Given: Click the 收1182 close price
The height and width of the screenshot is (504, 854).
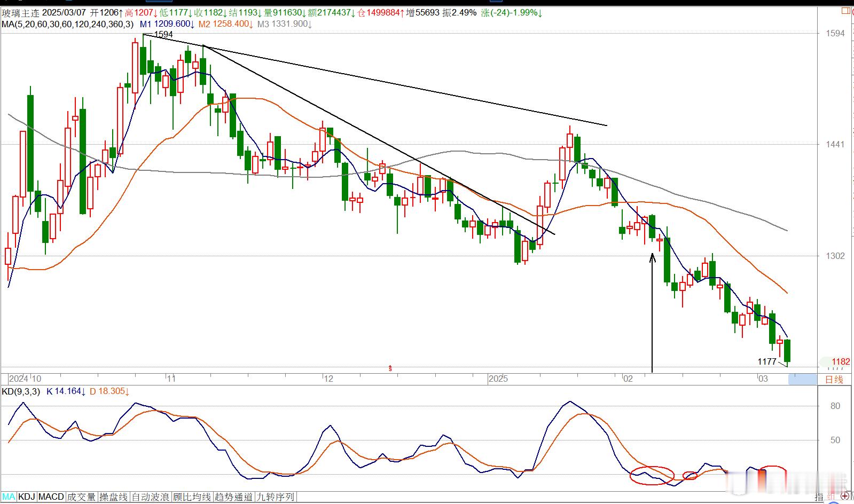Looking at the screenshot, I should point(211,13).
